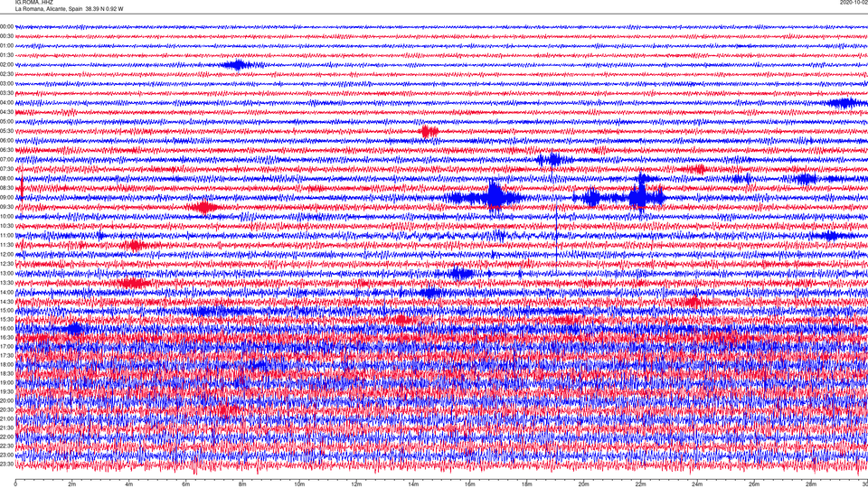
Task: Click the 24m tick on the minute axis
Action: point(697,484)
